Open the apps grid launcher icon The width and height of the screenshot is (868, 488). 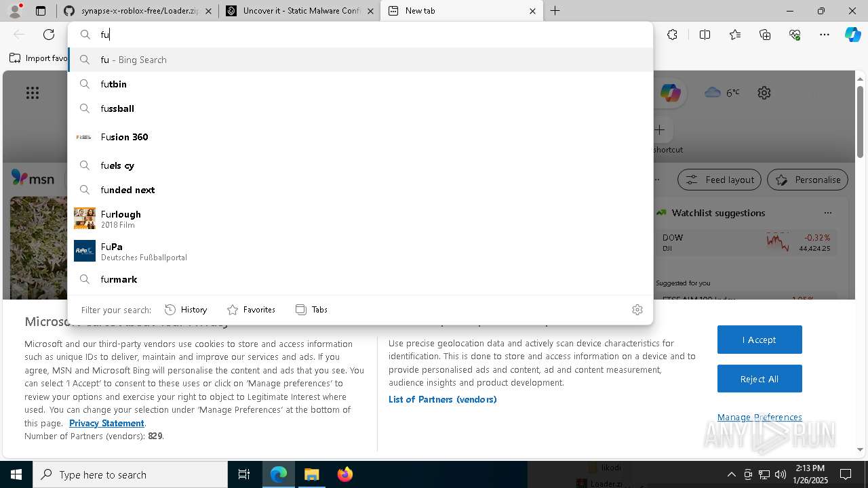coord(33,93)
